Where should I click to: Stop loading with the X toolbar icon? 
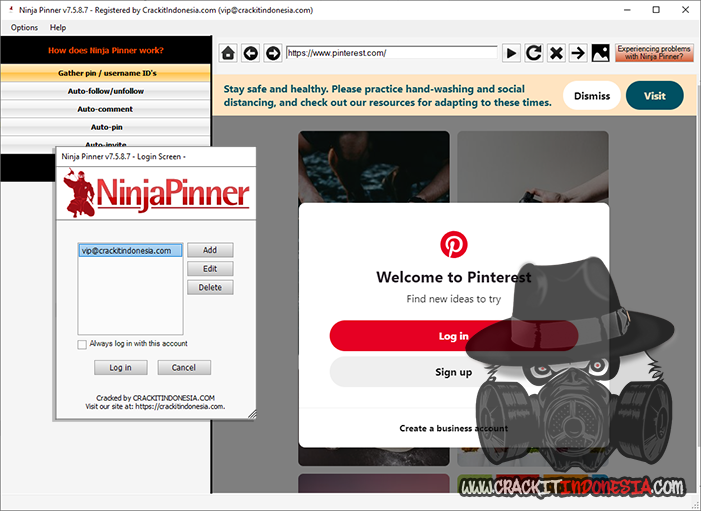556,53
